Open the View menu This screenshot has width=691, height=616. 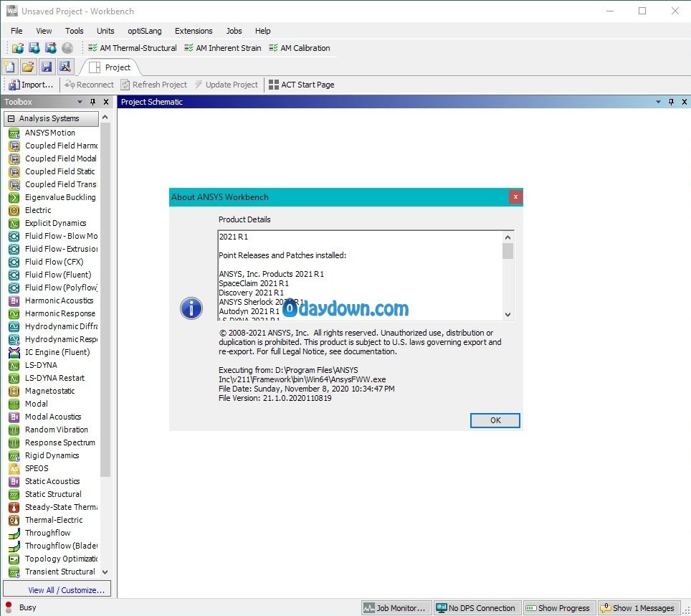(44, 31)
